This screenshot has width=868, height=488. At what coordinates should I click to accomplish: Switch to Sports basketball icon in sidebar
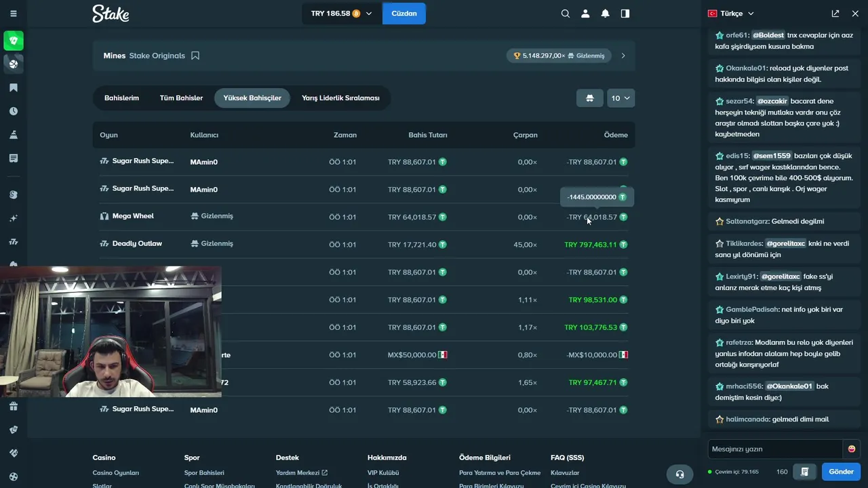click(14, 64)
